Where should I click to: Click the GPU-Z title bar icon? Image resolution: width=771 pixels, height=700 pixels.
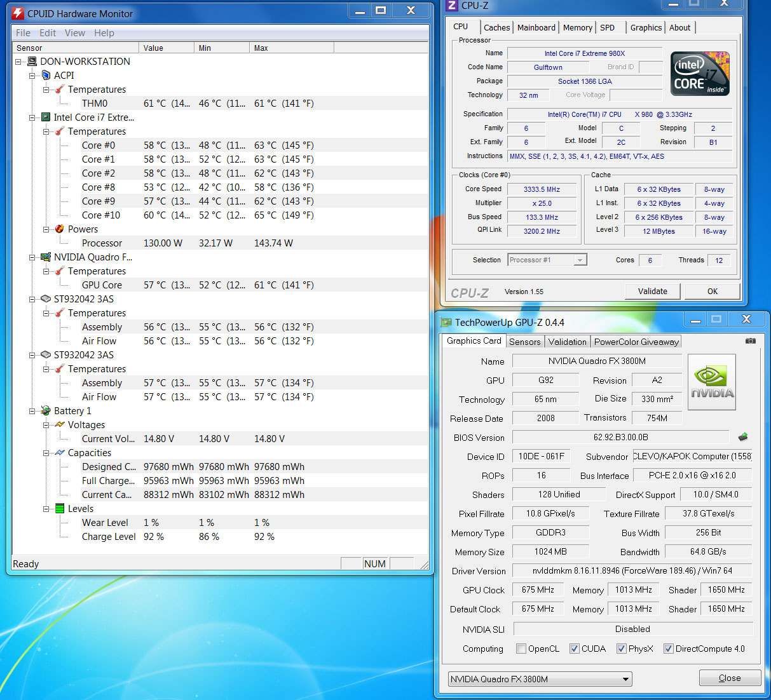[x=446, y=323]
